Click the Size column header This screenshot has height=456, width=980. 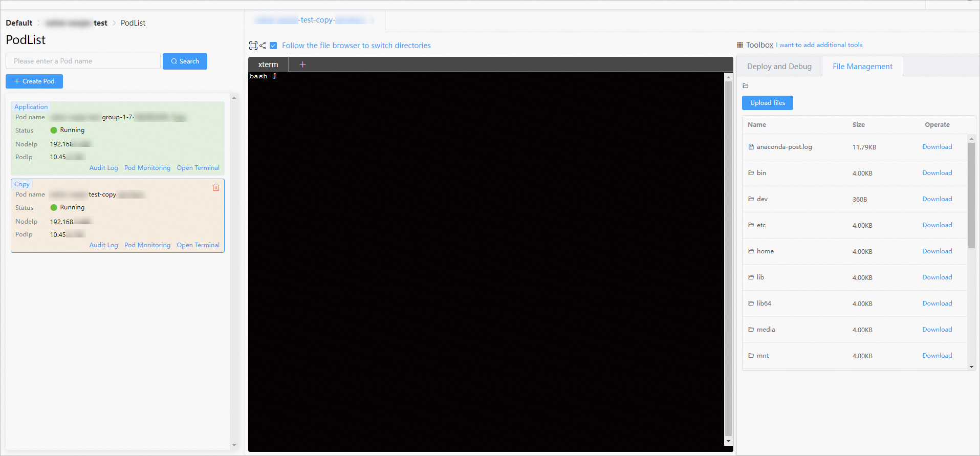pyautogui.click(x=859, y=125)
